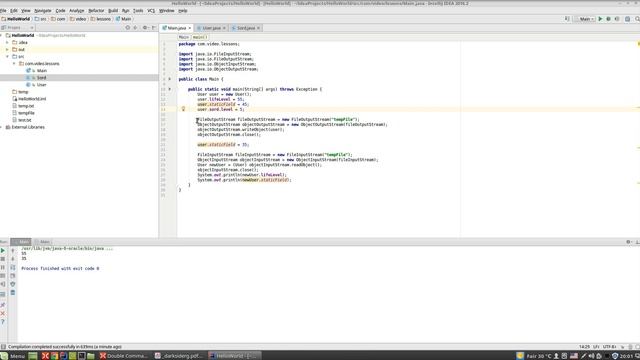Open the Run menu

125,11
